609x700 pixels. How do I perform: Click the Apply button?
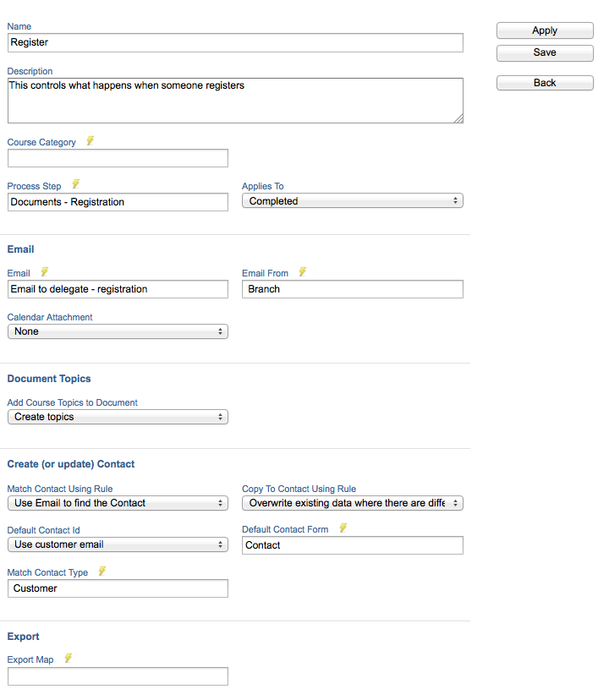545,30
